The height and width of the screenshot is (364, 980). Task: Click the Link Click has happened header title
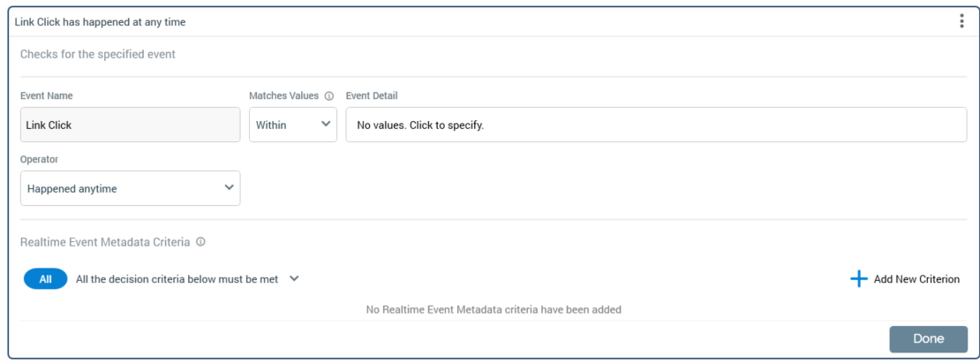pyautogui.click(x=100, y=21)
